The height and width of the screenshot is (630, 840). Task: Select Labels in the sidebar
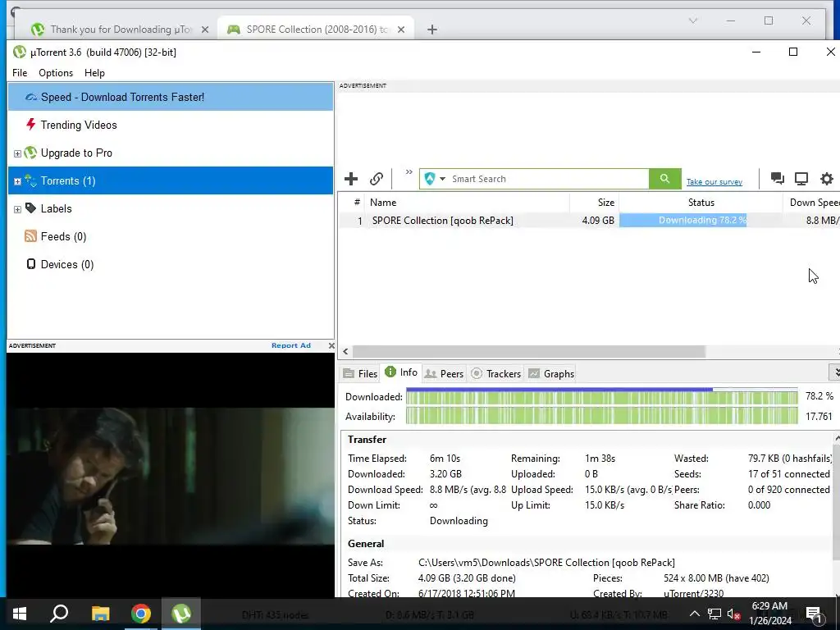pyautogui.click(x=171, y=208)
